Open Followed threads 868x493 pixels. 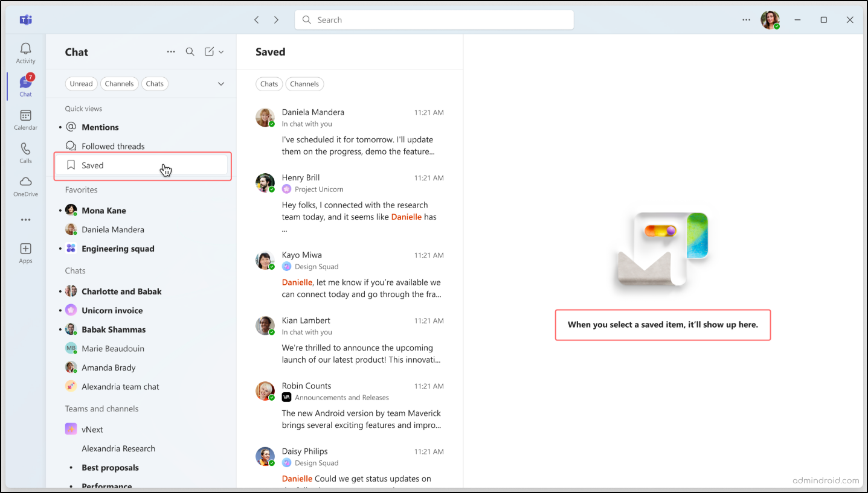[112, 145]
